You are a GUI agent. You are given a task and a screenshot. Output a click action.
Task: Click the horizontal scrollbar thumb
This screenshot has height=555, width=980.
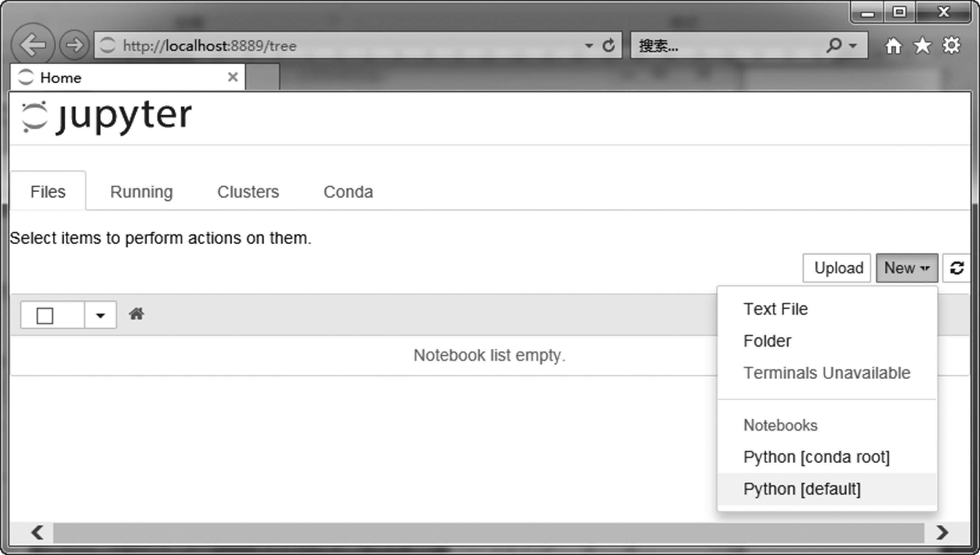489,532
